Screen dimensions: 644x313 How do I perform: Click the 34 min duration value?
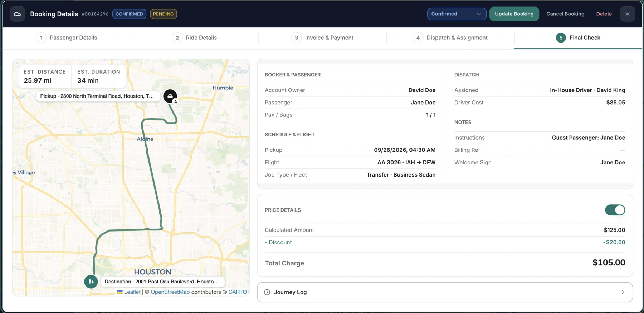tap(88, 81)
